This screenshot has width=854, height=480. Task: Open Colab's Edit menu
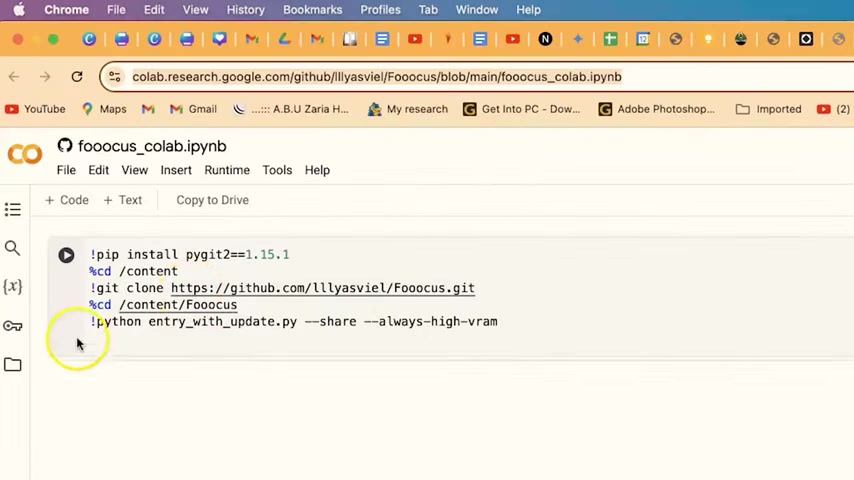point(99,170)
